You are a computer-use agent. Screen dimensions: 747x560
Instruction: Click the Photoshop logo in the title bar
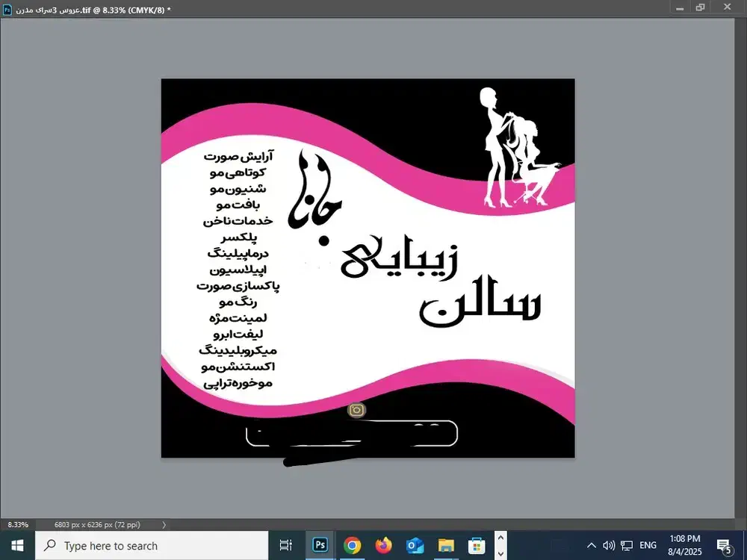tap(7, 7)
